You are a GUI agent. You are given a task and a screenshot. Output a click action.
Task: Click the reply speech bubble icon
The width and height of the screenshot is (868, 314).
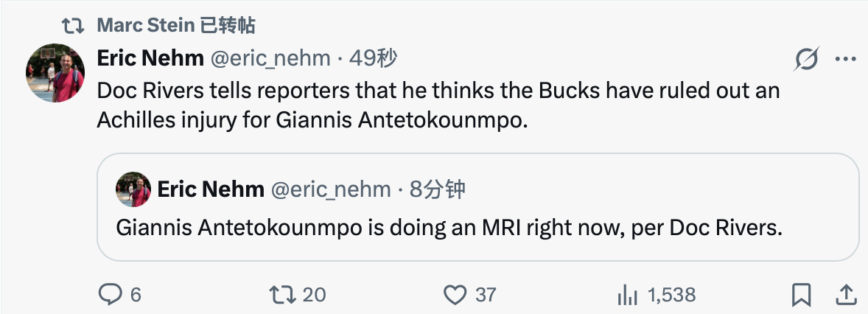(x=110, y=295)
